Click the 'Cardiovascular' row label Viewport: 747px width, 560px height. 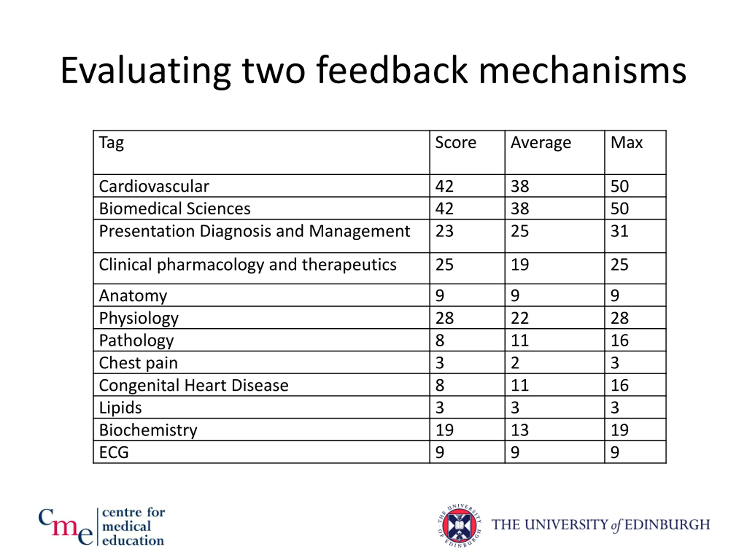click(x=154, y=186)
